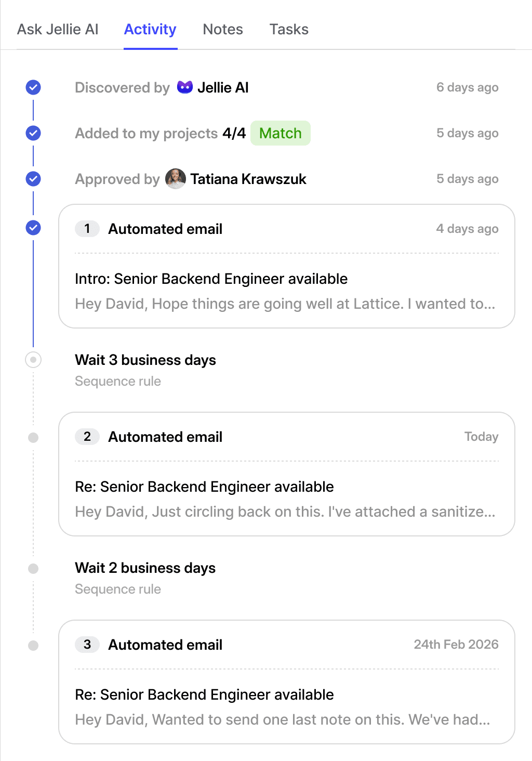Click the gray dot beside third Automated email
This screenshot has height=761, width=532.
pyautogui.click(x=33, y=646)
